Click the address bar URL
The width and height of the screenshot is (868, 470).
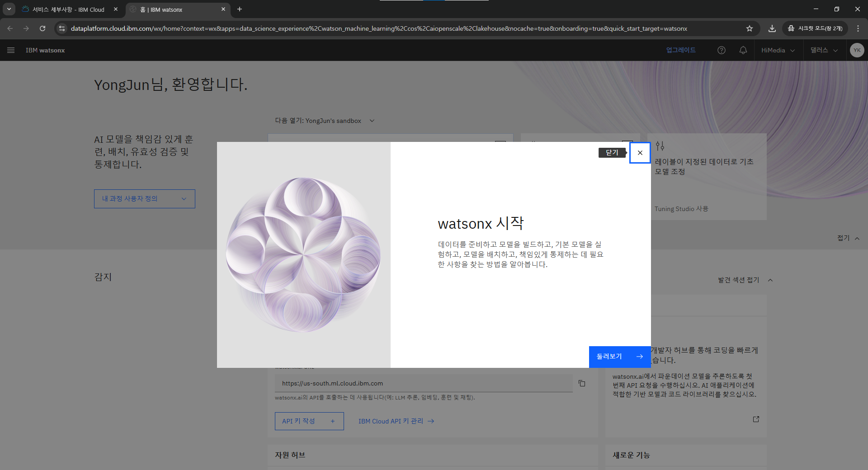click(x=379, y=28)
